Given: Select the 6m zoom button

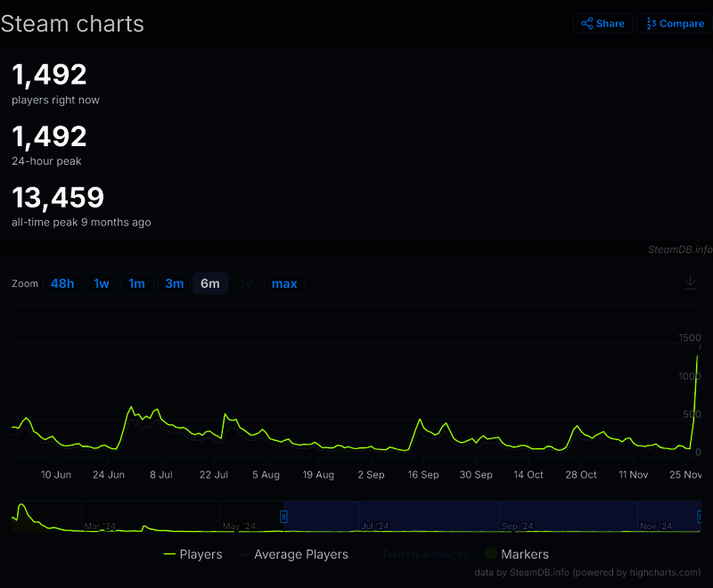Looking at the screenshot, I should pyautogui.click(x=210, y=284).
